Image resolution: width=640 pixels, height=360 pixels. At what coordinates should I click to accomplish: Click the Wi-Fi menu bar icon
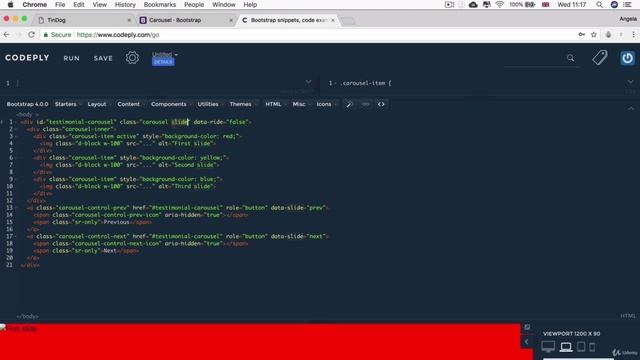pos(500,4)
